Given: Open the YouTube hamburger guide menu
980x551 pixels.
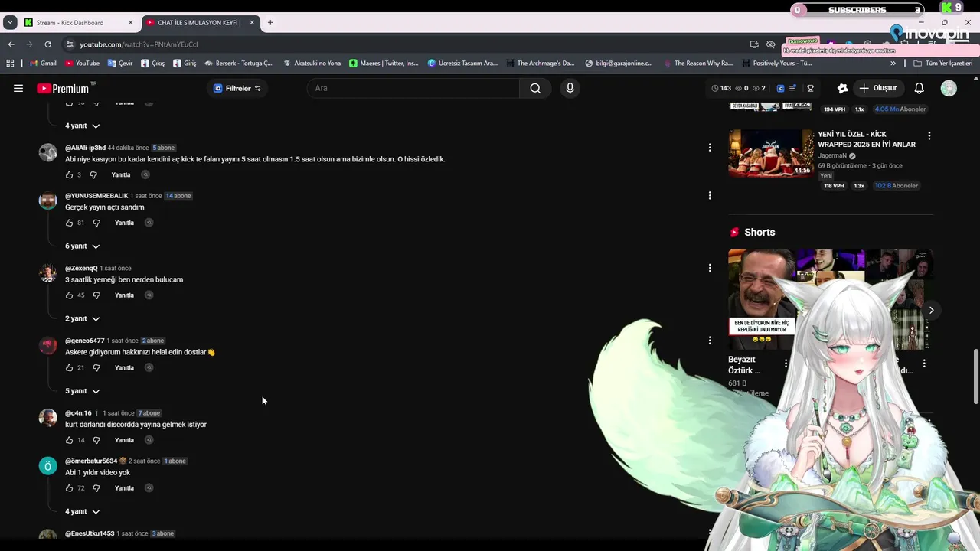Looking at the screenshot, I should (18, 88).
